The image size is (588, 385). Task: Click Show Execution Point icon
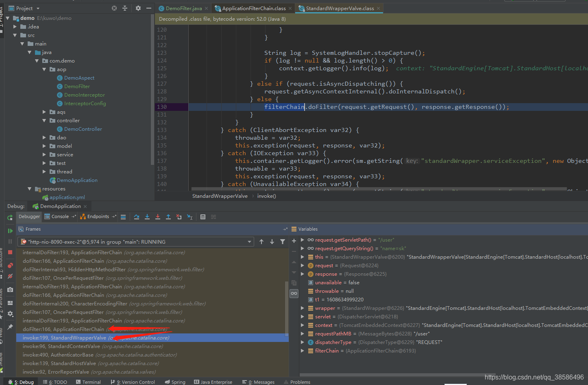(x=123, y=217)
